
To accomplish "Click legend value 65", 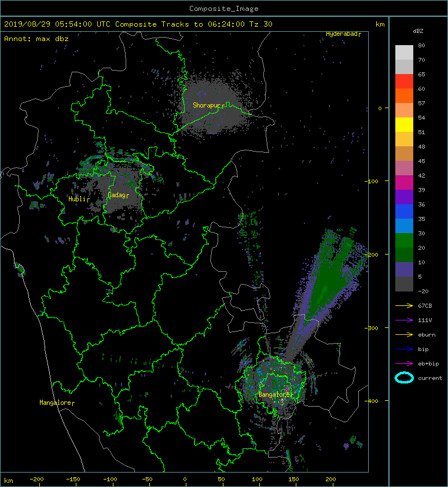I will coord(421,74).
